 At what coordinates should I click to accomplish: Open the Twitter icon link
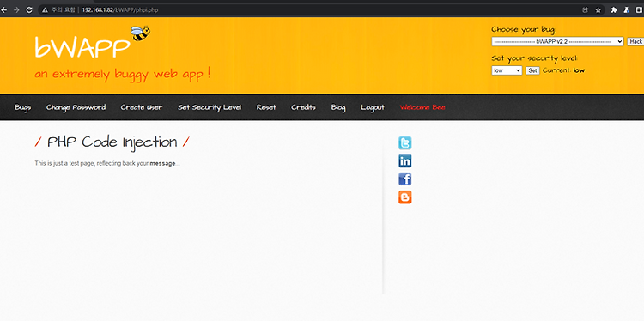click(404, 143)
